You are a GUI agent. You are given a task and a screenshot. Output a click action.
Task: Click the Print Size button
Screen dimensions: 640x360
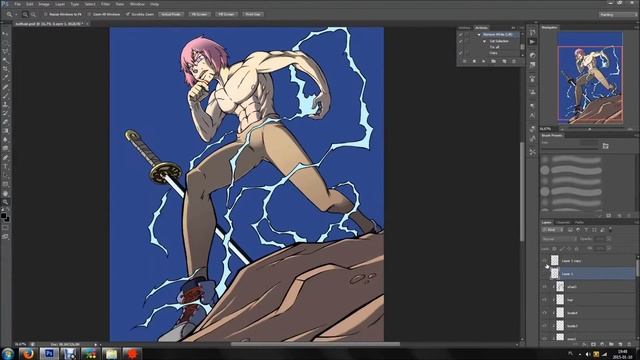[x=253, y=14]
